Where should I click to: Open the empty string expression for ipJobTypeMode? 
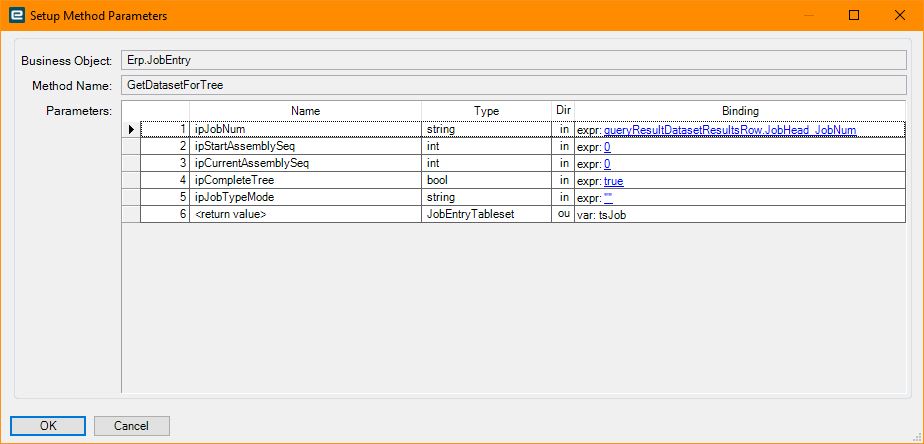click(x=608, y=198)
